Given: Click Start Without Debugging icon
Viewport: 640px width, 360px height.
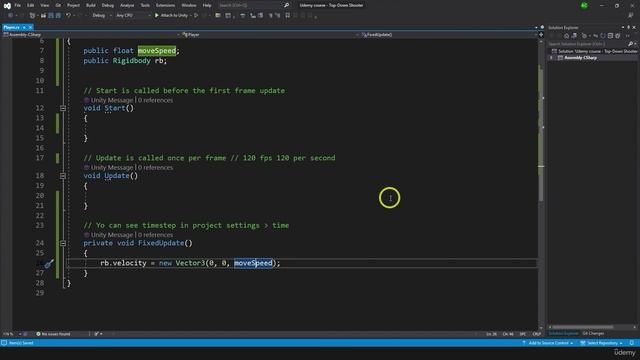Looking at the screenshot, I should coord(196,15).
